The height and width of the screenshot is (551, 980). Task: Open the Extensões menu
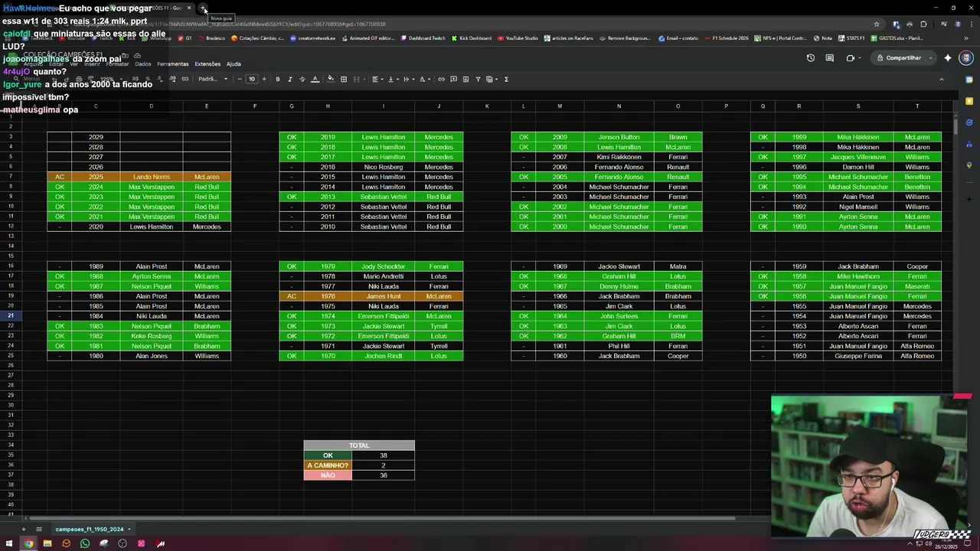207,64
